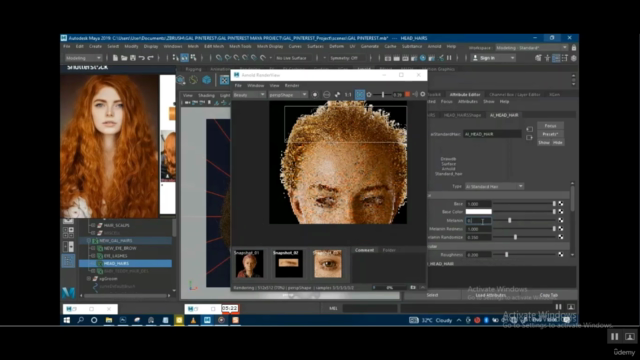Image resolution: width=640 pixels, height=360 pixels.
Task: Open the Beauty AOV dropdown in RenderView
Action: (249, 95)
